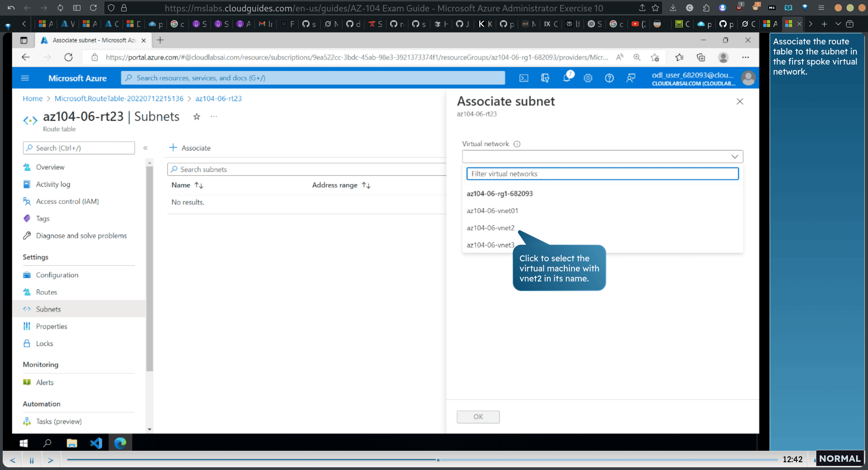Go to previous guide step
Screen dimensions: 868x470
click(12, 460)
